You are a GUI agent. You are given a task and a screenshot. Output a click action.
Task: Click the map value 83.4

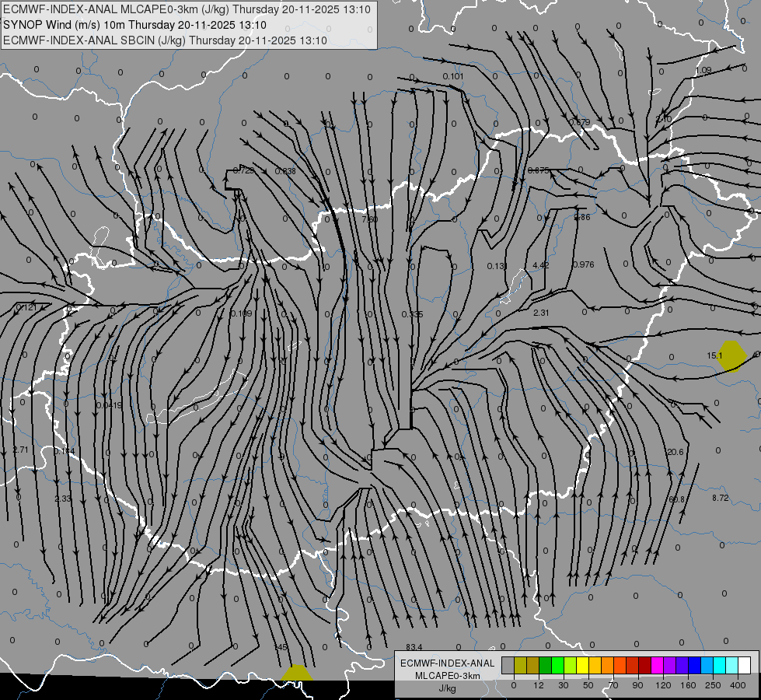tap(414, 647)
